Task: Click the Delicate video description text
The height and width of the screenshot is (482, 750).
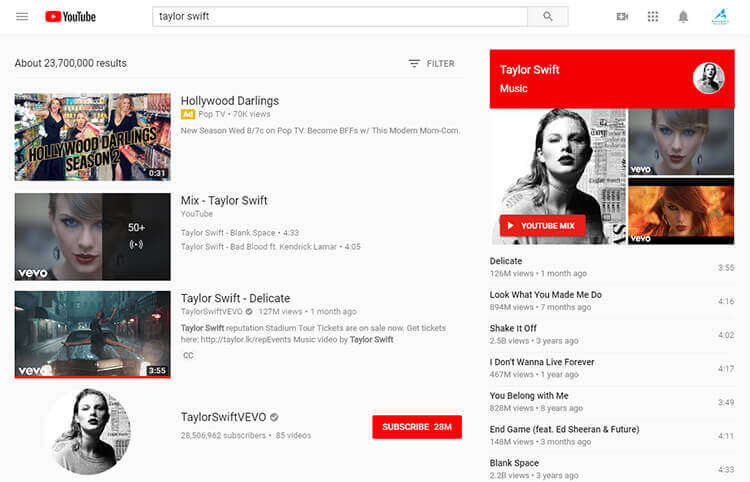Action: coord(313,334)
